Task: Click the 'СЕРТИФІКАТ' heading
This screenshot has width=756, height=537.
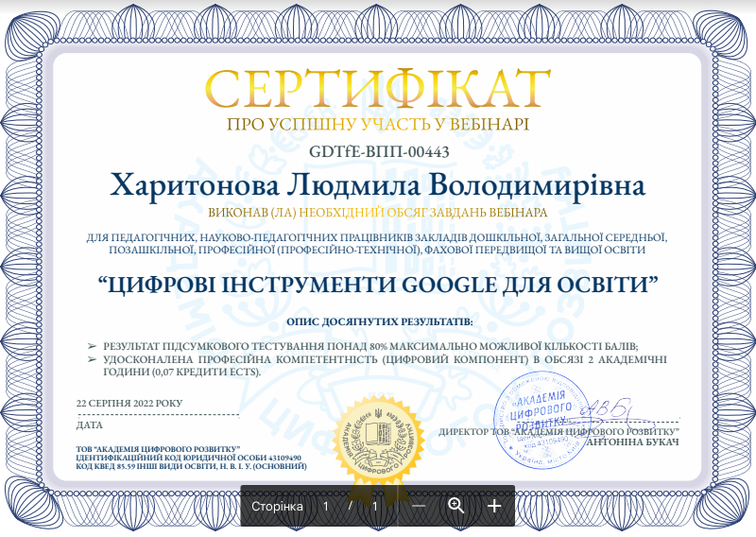Action: [378, 89]
